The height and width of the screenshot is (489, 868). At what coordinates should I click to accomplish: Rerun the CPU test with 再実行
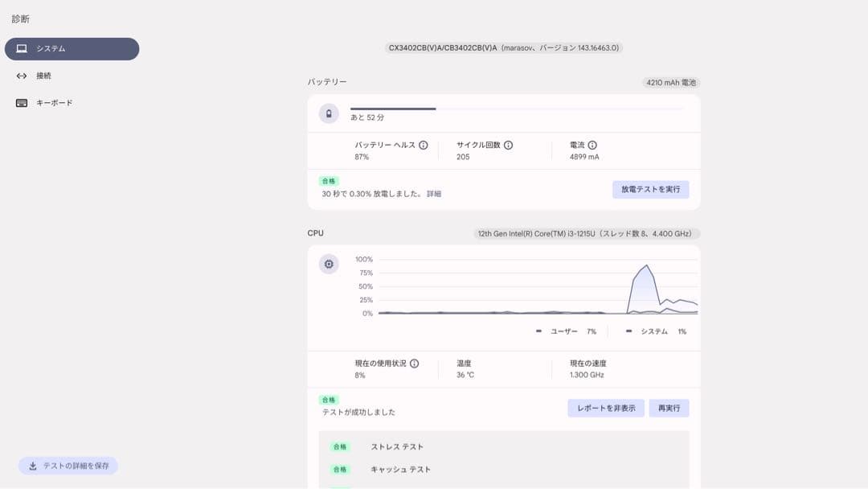pyautogui.click(x=669, y=408)
